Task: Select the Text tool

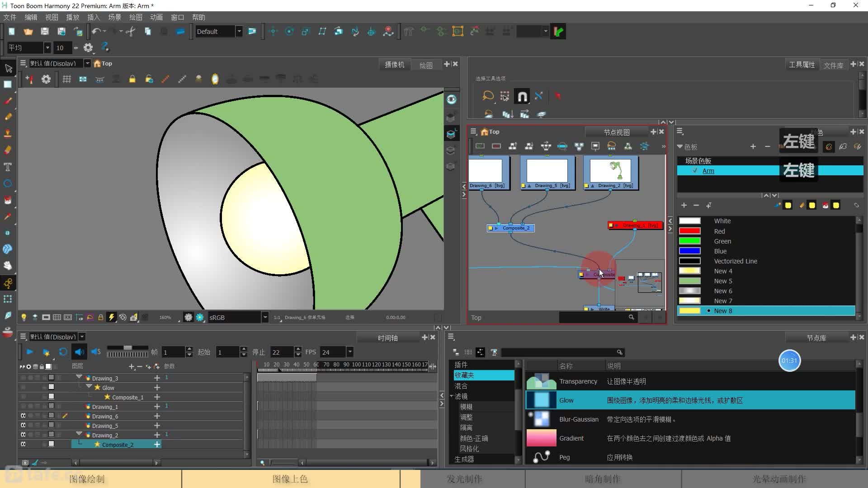Action: (x=8, y=167)
